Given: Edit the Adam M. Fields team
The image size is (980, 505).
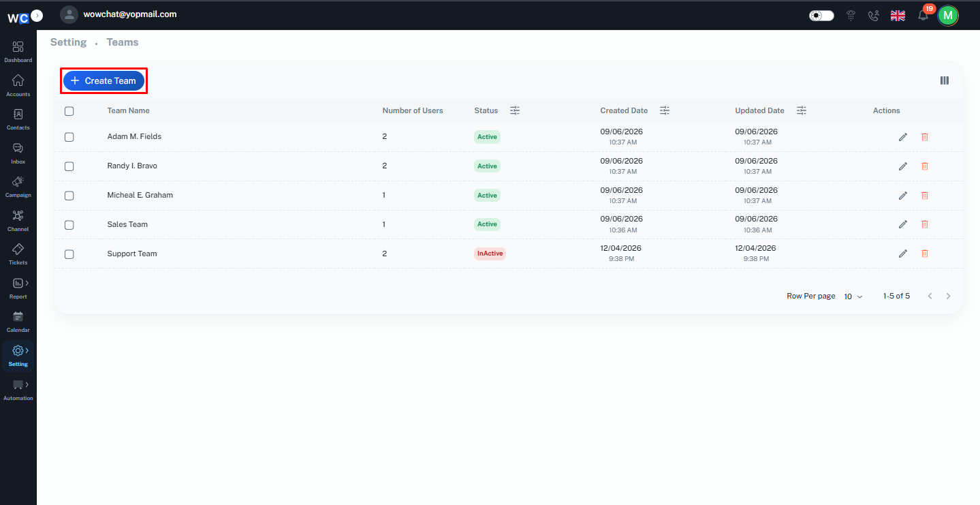Looking at the screenshot, I should (903, 137).
